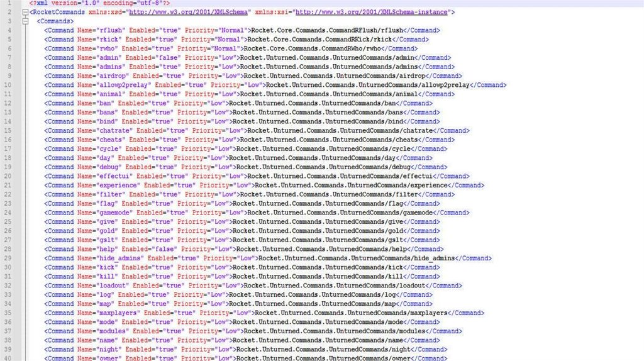Click the rwho command line
This screenshot has height=361, width=644.
point(231,48)
